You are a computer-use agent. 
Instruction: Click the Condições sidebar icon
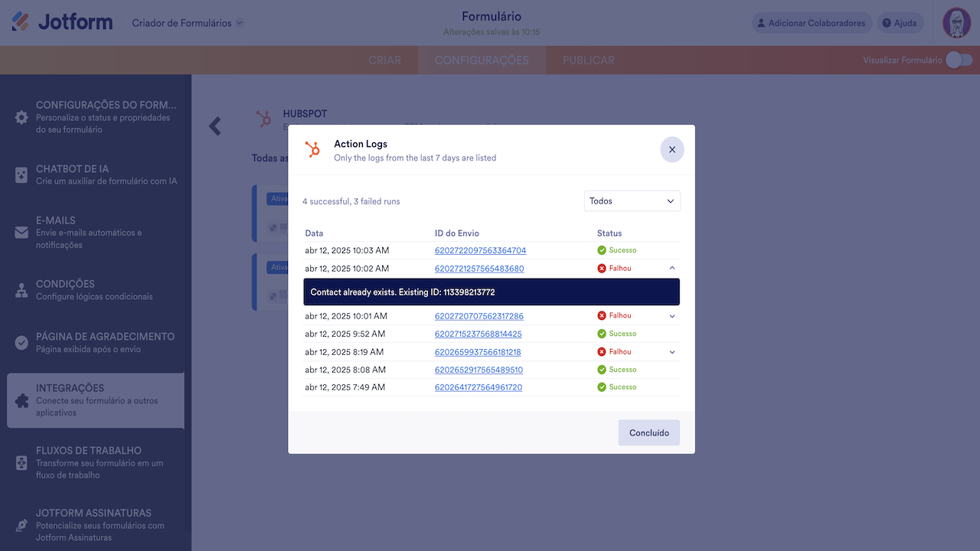point(21,290)
